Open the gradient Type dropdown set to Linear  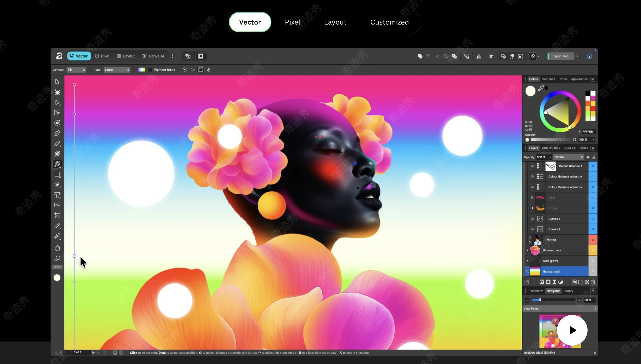click(x=117, y=70)
